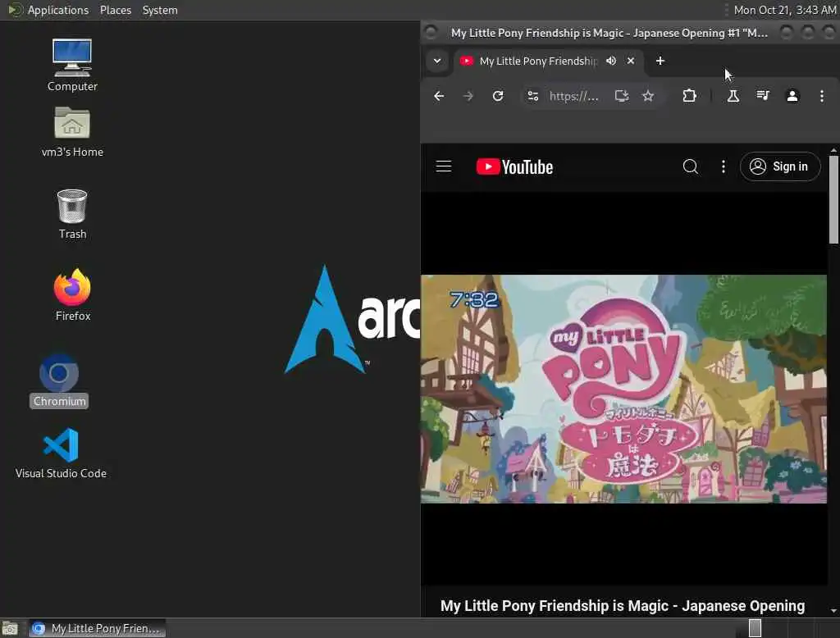The width and height of the screenshot is (840, 638).
Task: Open the Computer desktop icon
Action: (72, 66)
